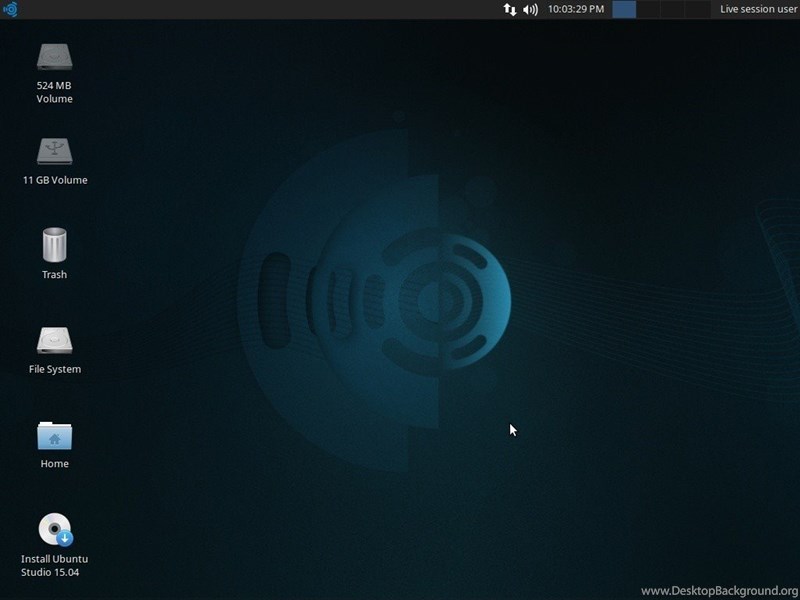Click the "Trash" label text

55,274
